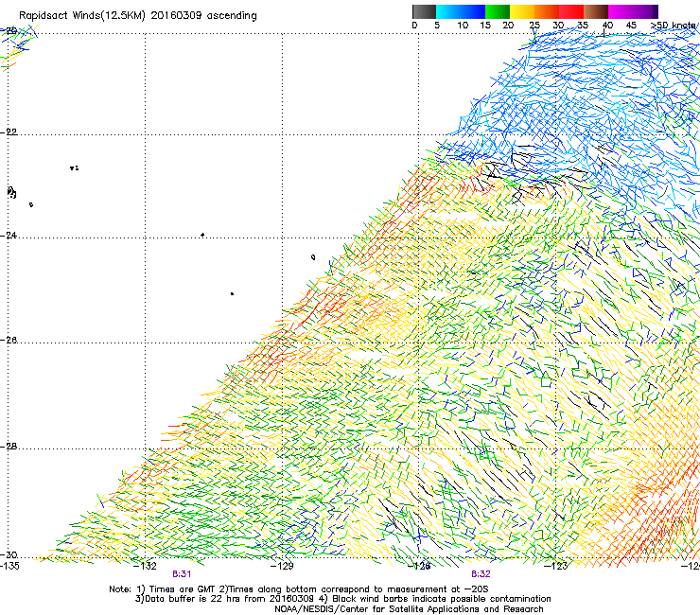Click the gray 0–5 knots legend color
The image size is (700, 615).
[x=424, y=11]
